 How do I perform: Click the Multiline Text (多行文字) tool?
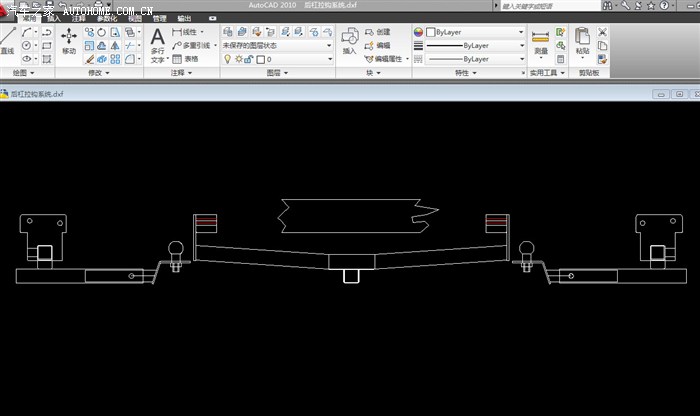(x=158, y=43)
